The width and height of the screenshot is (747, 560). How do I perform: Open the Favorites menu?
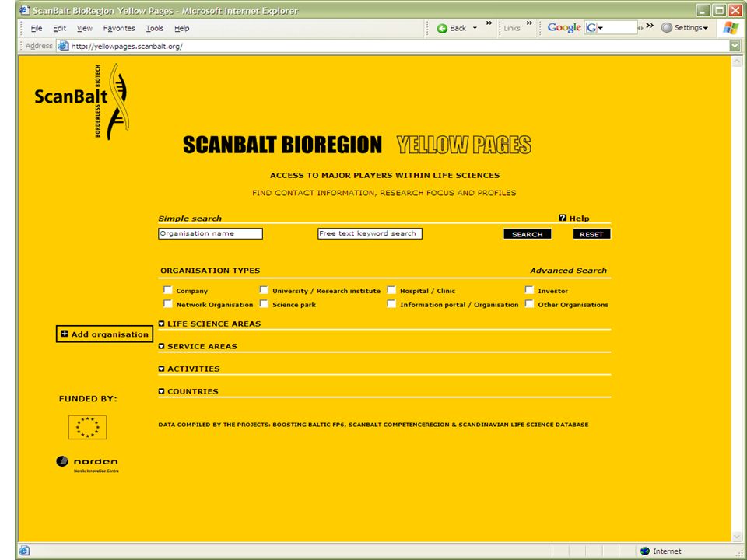coord(119,28)
